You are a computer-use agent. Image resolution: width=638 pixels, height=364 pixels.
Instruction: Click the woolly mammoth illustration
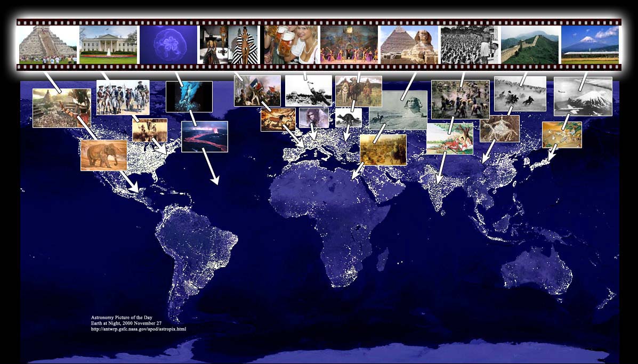click(x=104, y=155)
